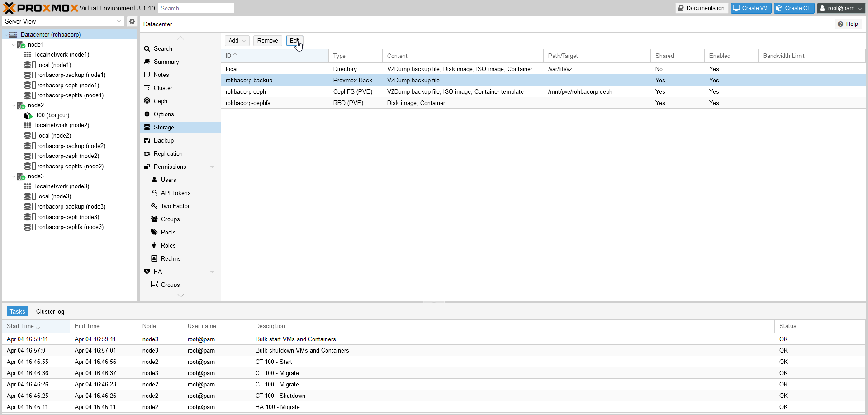
Task: Click the HA 100 - Migrate task
Action: click(433, 407)
